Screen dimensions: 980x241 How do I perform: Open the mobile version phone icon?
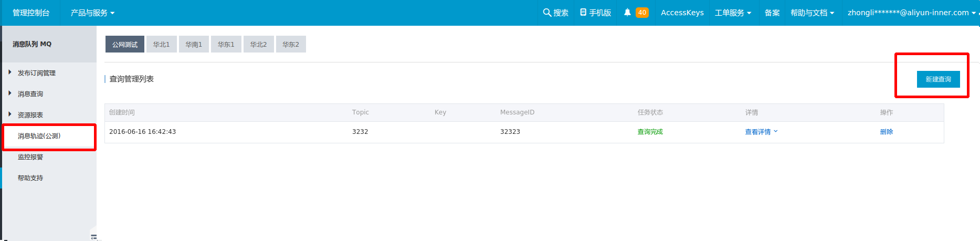pyautogui.click(x=583, y=13)
